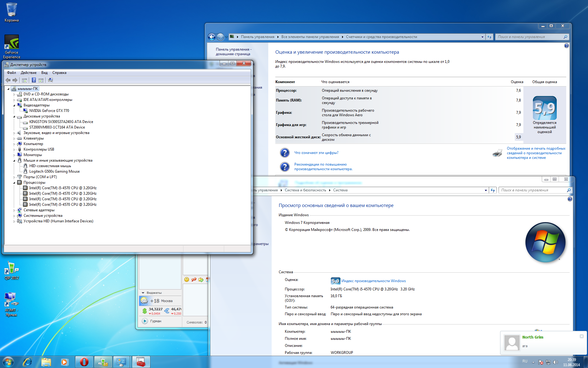Image resolution: width=588 pixels, height=368 pixels.
Task: Click the euro exchange rate icon
Action: [x=167, y=311]
